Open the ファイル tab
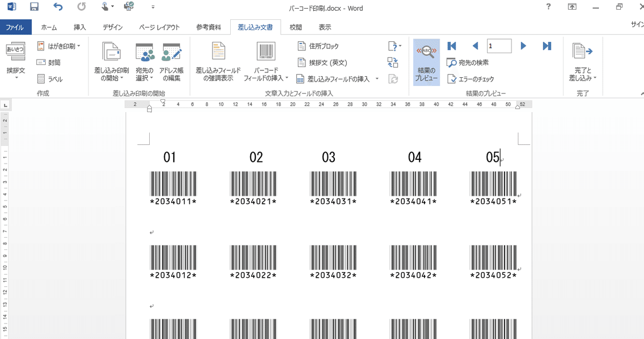The height and width of the screenshot is (339, 644). point(16,27)
